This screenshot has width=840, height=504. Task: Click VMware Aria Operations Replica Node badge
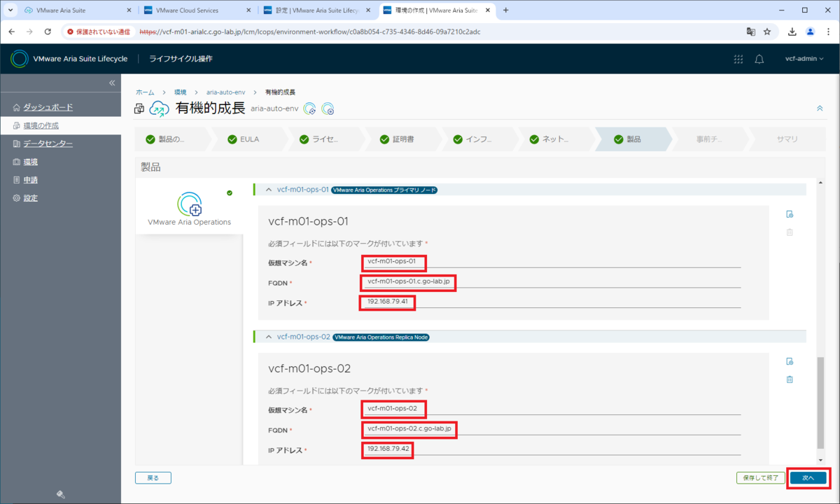[381, 337]
